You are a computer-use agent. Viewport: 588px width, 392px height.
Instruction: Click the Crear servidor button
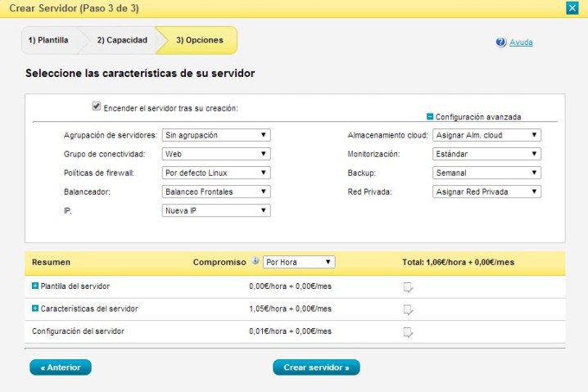[316, 367]
